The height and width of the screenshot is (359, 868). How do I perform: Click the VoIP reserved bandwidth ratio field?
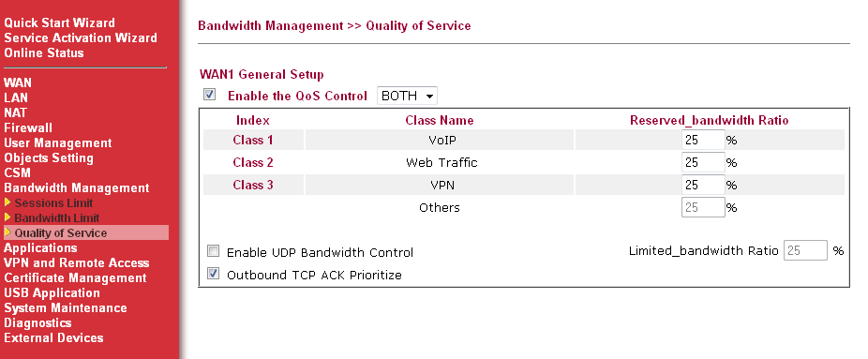[703, 140]
